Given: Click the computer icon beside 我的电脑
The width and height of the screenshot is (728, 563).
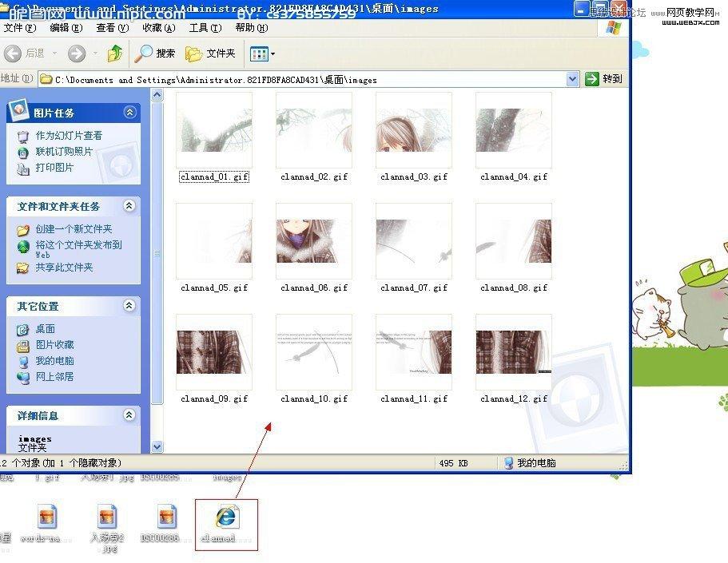Looking at the screenshot, I should 22,362.
